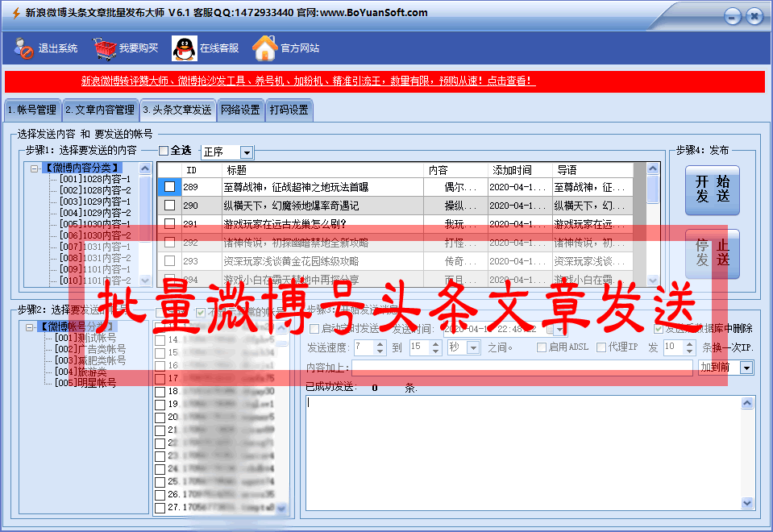Open the 网络设置 tab
This screenshot has width=773, height=532.
240,110
